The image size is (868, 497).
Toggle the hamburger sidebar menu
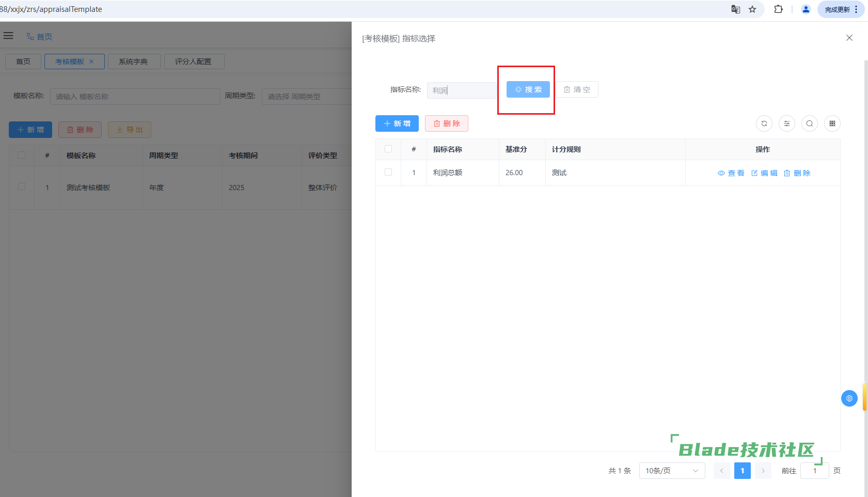8,36
